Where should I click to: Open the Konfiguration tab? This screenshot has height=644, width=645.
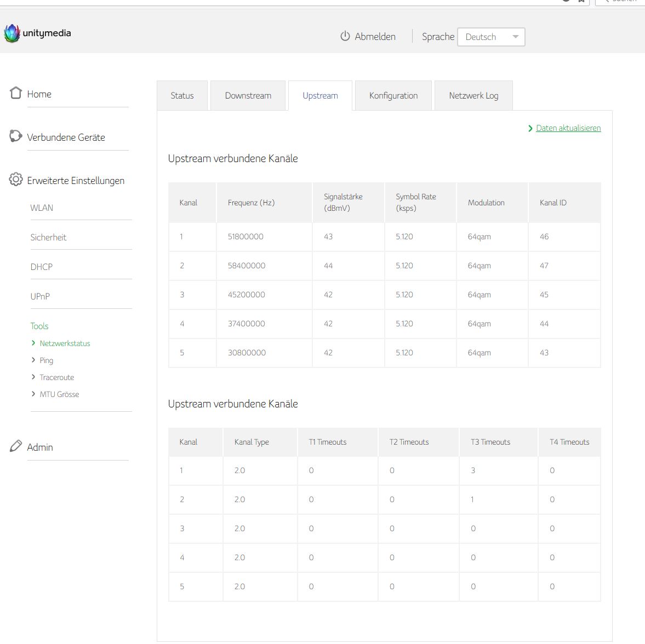393,95
